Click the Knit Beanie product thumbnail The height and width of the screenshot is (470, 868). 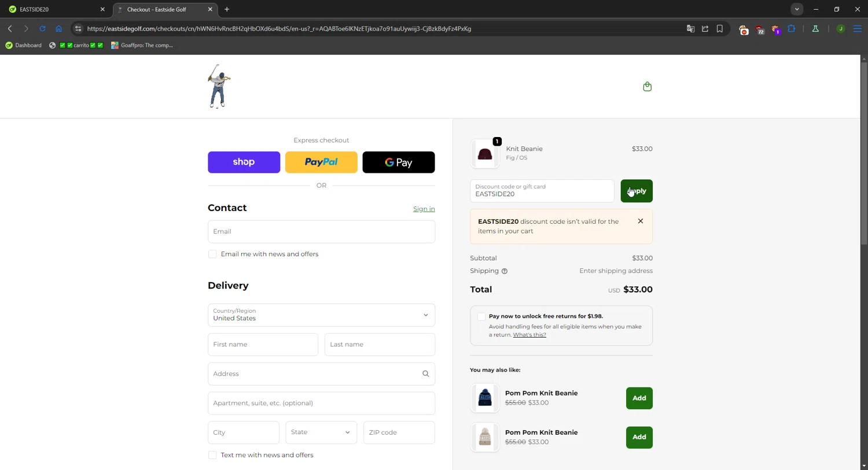point(485,154)
